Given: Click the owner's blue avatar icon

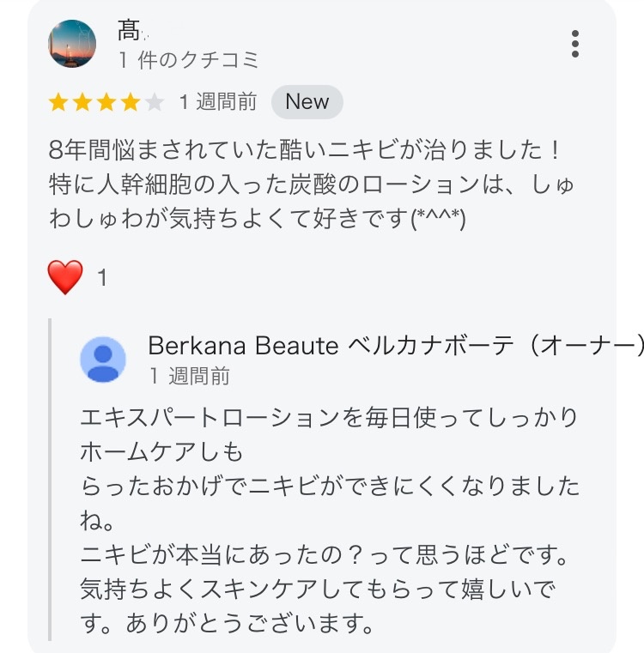Looking at the screenshot, I should point(103,359).
